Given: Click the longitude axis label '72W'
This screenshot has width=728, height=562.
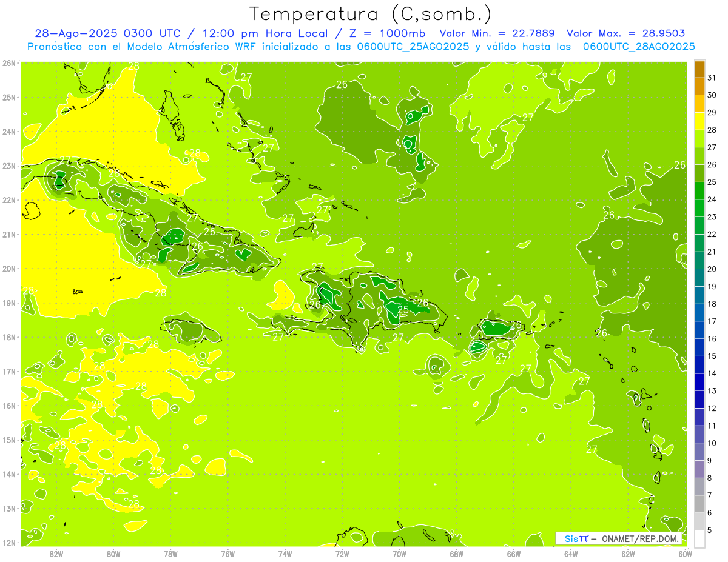Looking at the screenshot, I should (342, 554).
